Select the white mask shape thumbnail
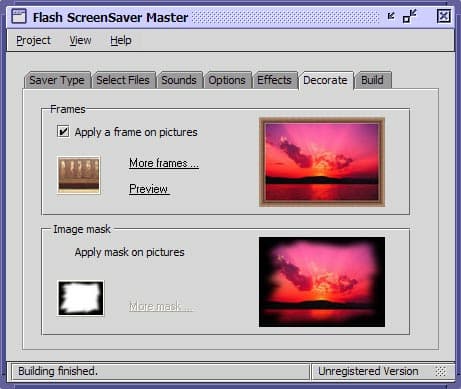 coord(80,298)
